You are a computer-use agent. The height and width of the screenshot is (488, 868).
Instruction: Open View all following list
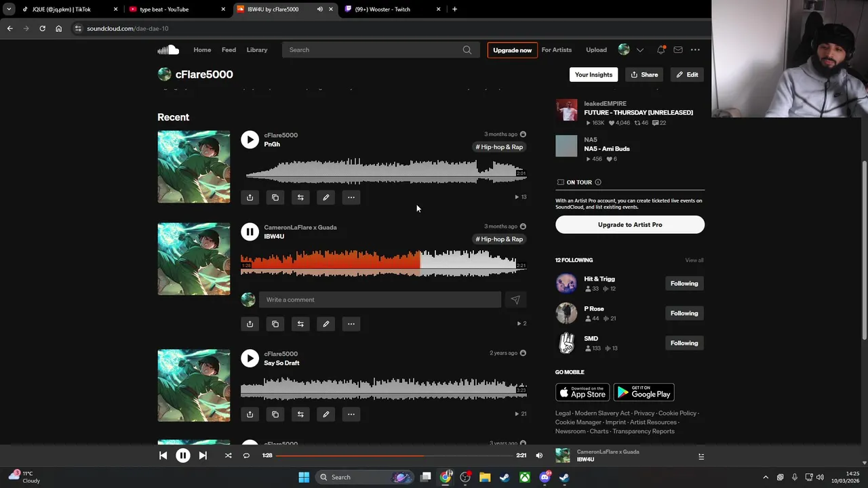tap(694, 260)
